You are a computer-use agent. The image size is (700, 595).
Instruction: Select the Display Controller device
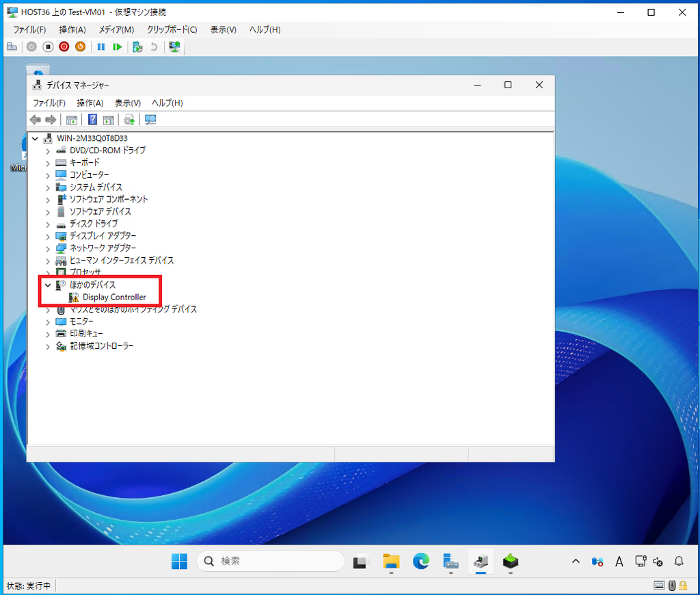[114, 297]
